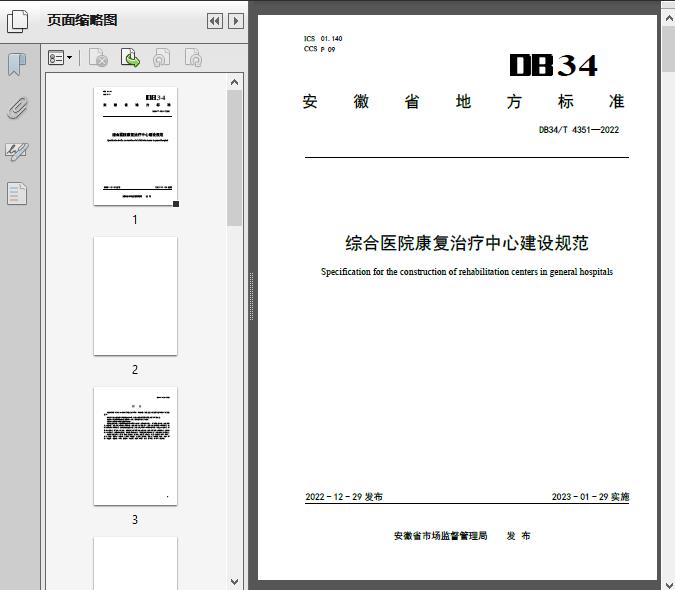Rotate pages counterclockwise
Screen dimensions: 675x590
(x=161, y=59)
